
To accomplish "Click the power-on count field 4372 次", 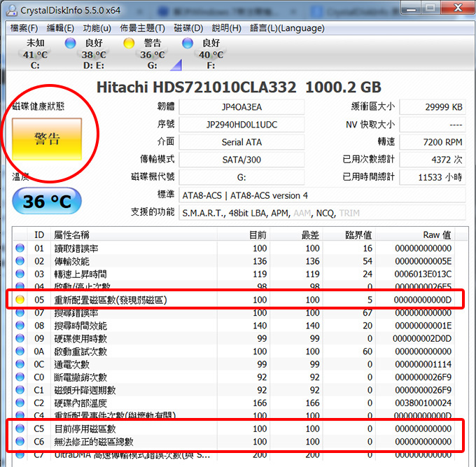I will [433, 160].
